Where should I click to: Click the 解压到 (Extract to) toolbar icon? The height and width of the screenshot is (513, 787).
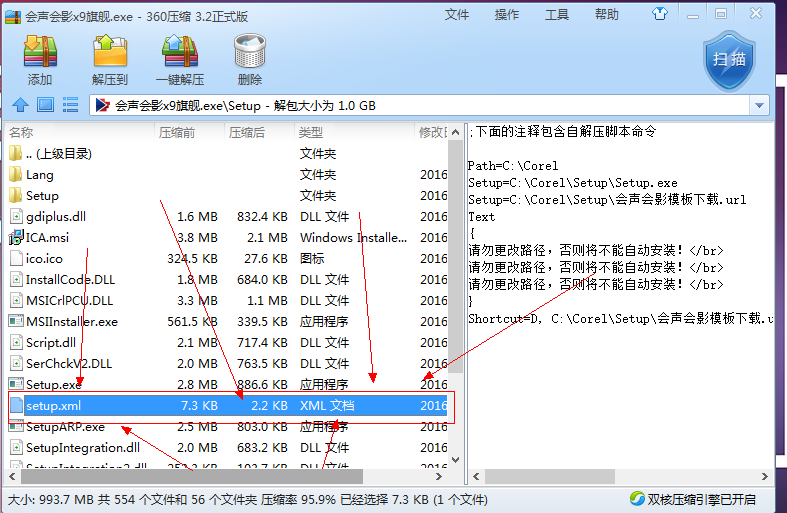click(110, 51)
